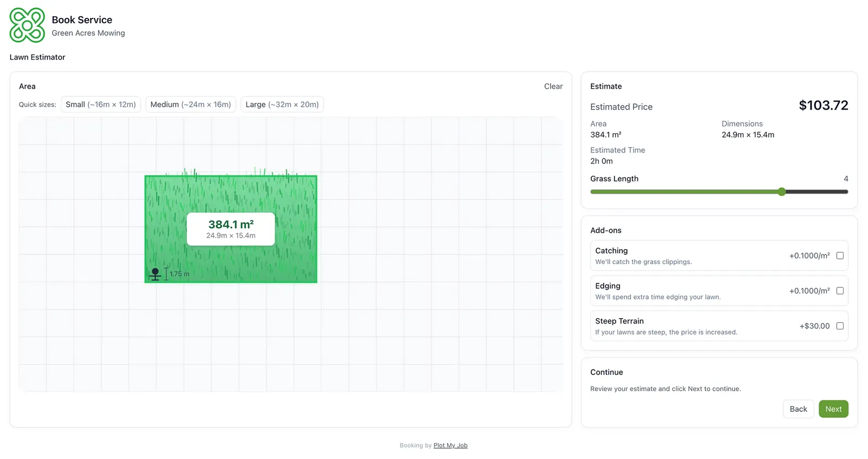Click the 1.75 m scale marker
Image resolution: width=868 pixels, height=459 pixels.
(178, 274)
